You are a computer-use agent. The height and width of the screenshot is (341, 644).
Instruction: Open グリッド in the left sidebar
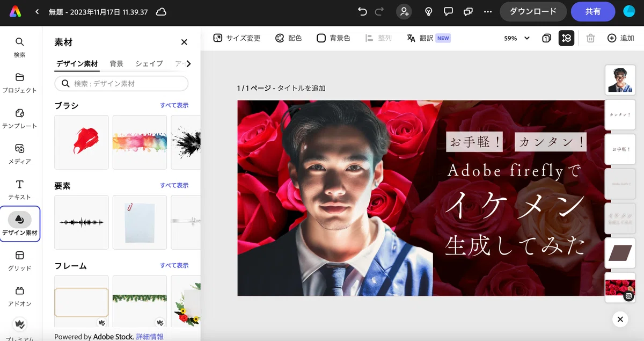click(x=19, y=260)
